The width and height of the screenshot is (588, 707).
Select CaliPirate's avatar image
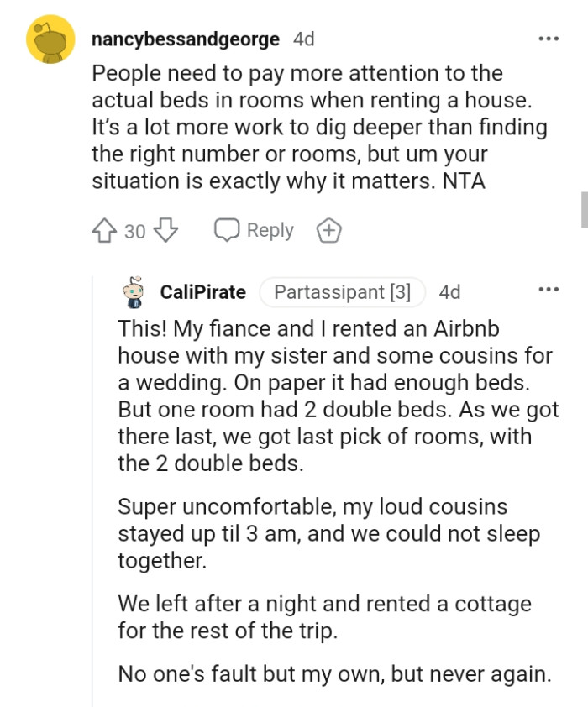133,292
